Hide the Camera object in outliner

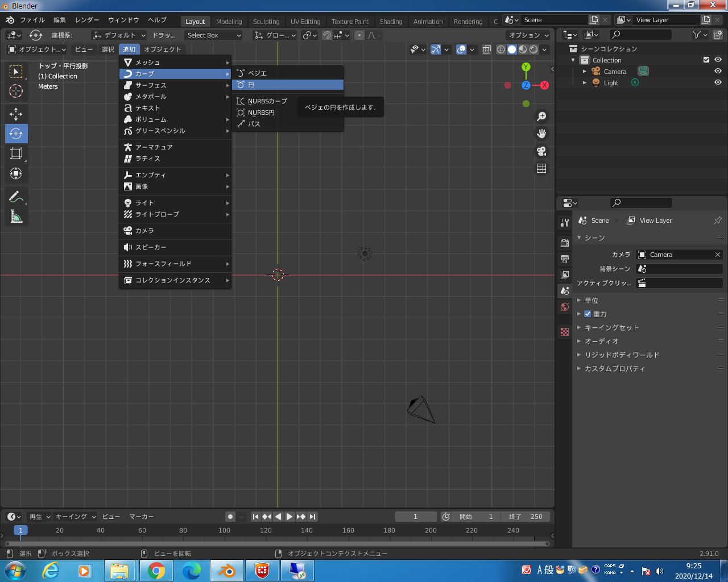(x=718, y=71)
